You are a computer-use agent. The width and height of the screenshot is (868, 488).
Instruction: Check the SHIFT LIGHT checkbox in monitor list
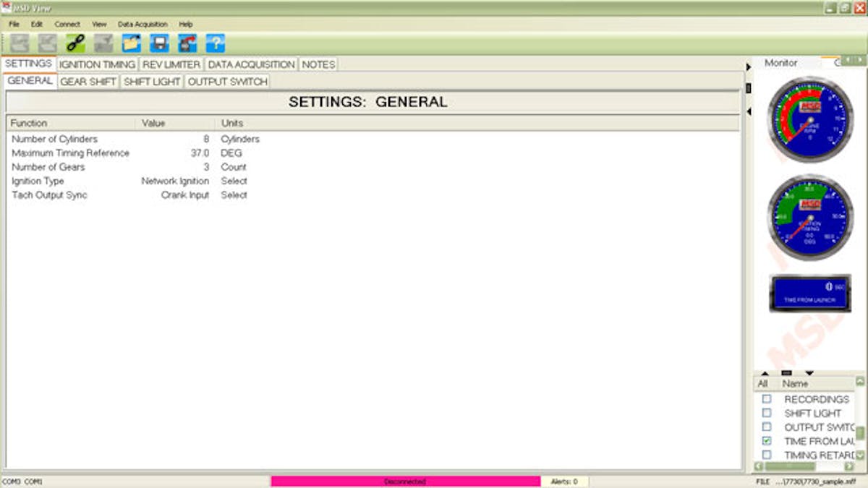[x=767, y=413]
